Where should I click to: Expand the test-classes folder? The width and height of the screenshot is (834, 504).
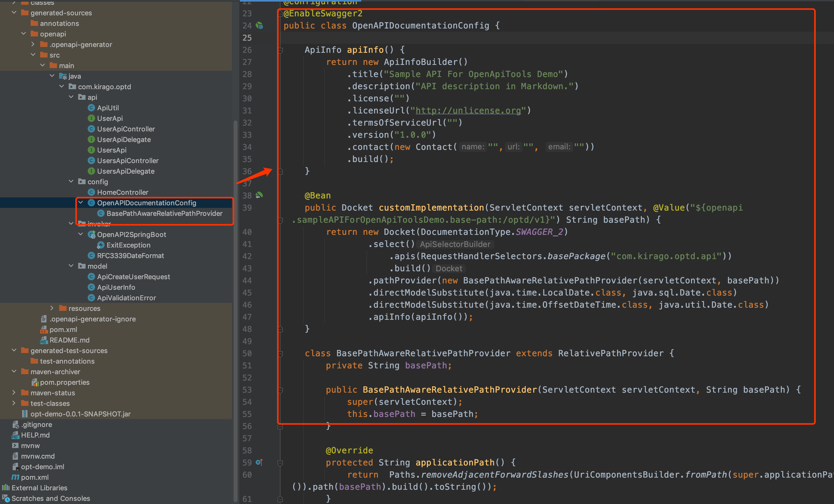click(14, 403)
